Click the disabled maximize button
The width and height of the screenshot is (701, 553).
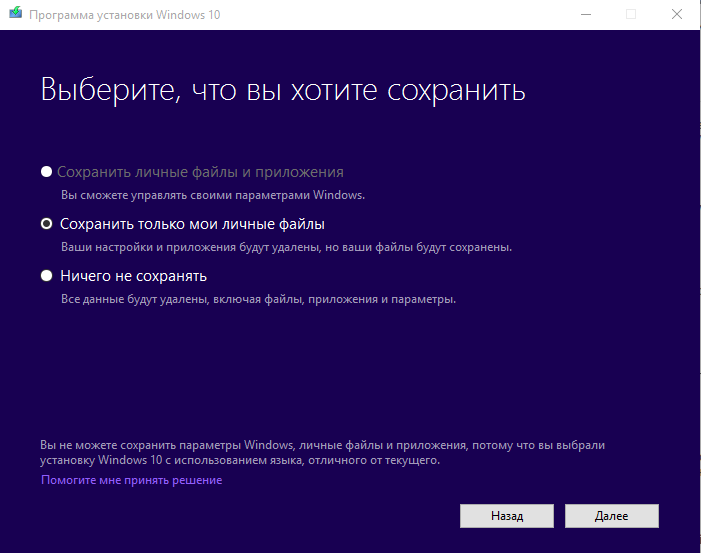pos(631,14)
